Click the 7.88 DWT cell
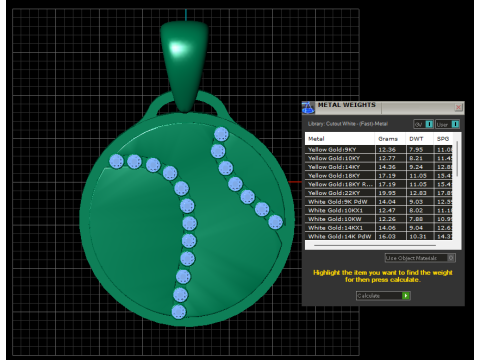Screen dimensions: 480x360 420,219
